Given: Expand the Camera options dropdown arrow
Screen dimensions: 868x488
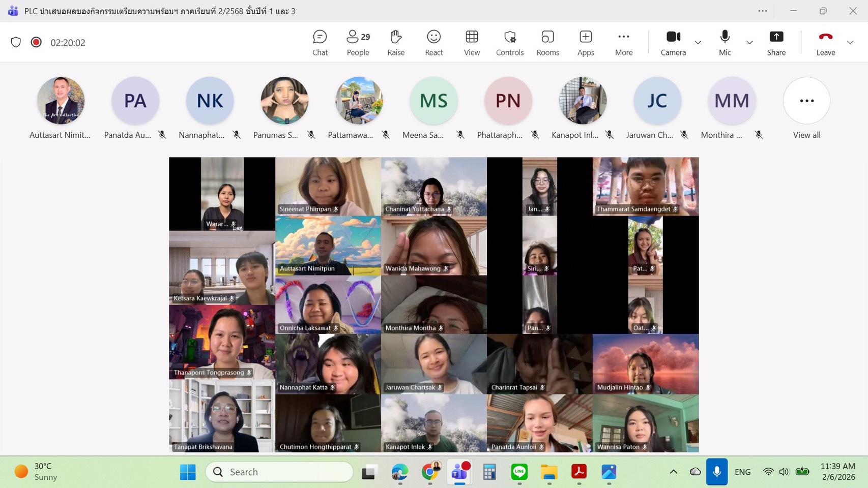Looking at the screenshot, I should tap(698, 43).
